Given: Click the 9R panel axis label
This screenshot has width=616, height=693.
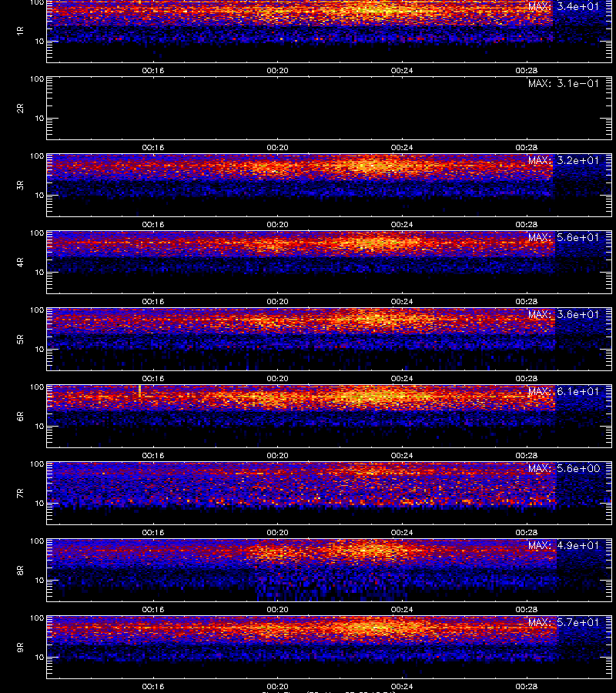Looking at the screenshot, I should click(x=20, y=647).
